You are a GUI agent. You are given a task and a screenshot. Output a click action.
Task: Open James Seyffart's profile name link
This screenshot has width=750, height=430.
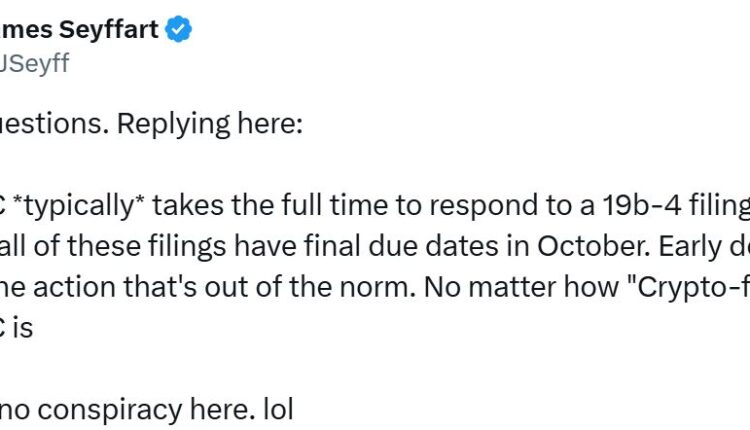coord(80,30)
